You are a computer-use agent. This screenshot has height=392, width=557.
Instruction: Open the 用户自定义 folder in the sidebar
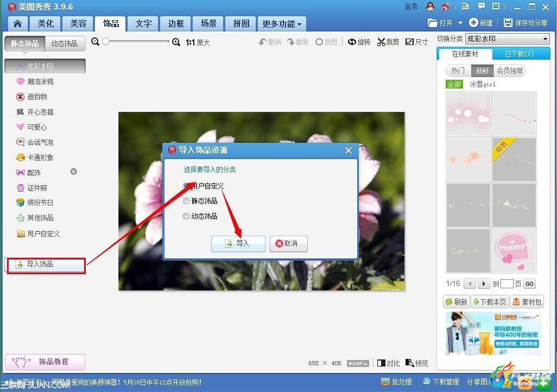tap(38, 233)
